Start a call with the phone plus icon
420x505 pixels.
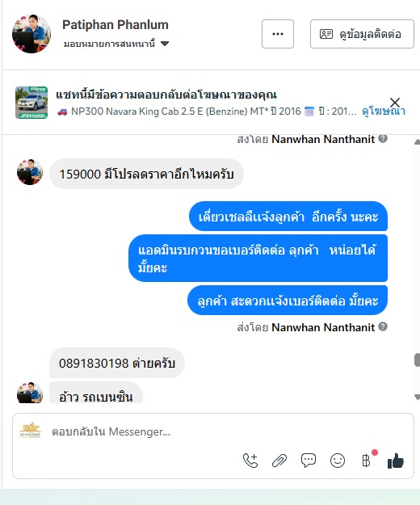[x=250, y=461]
